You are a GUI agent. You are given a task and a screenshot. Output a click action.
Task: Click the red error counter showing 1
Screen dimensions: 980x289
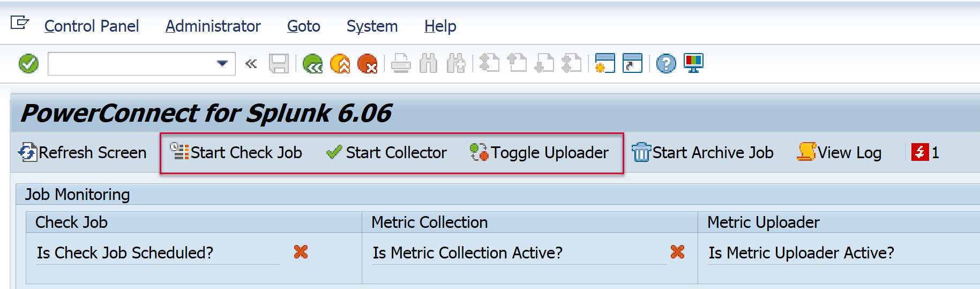coord(925,153)
